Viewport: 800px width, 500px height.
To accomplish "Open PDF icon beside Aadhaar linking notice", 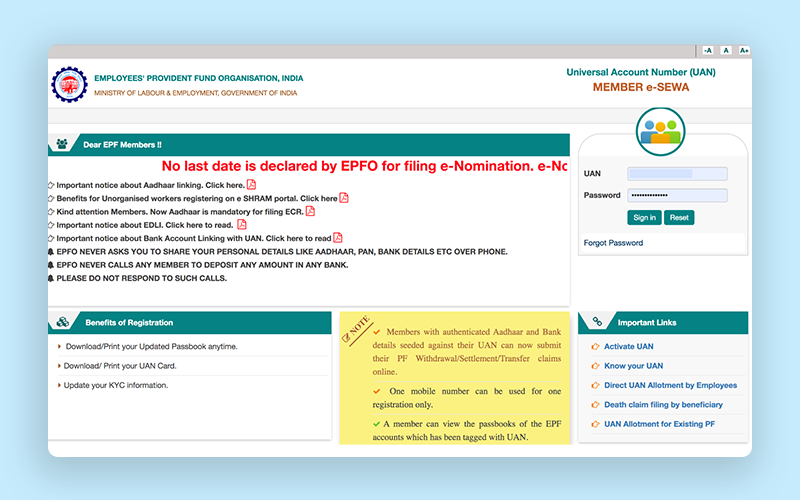I will coord(251,184).
